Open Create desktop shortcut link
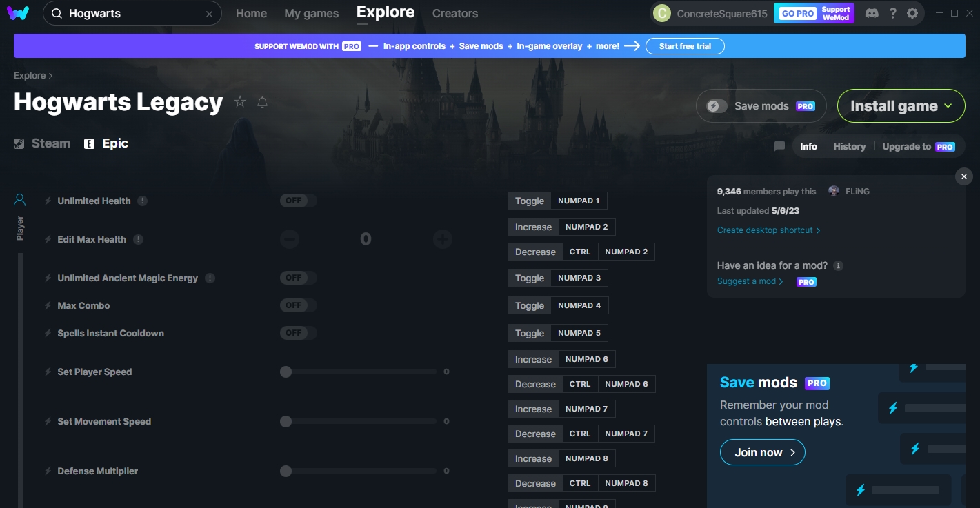The width and height of the screenshot is (980, 508). pos(768,230)
